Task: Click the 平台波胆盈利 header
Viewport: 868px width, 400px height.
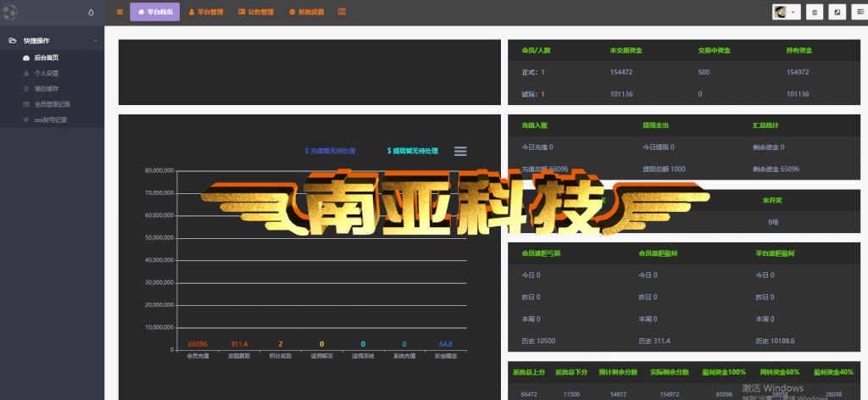Action: pyautogui.click(x=776, y=253)
